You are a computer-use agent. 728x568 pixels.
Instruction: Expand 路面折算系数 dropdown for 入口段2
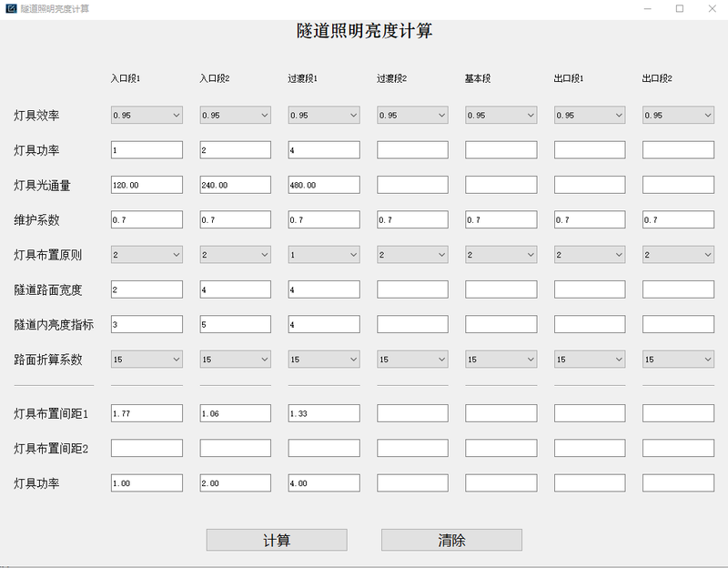point(236,359)
